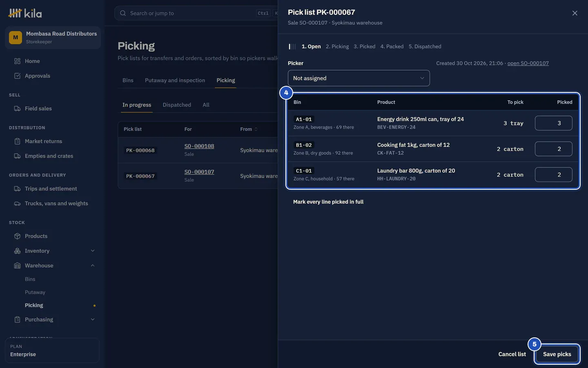This screenshot has width=588, height=368.
Task: Expand the Purchasing submenu
Action: [x=93, y=319]
